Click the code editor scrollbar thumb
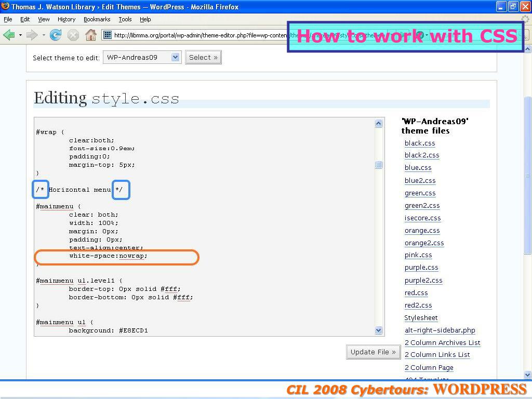Screen dimensions: 532x399 point(379,165)
